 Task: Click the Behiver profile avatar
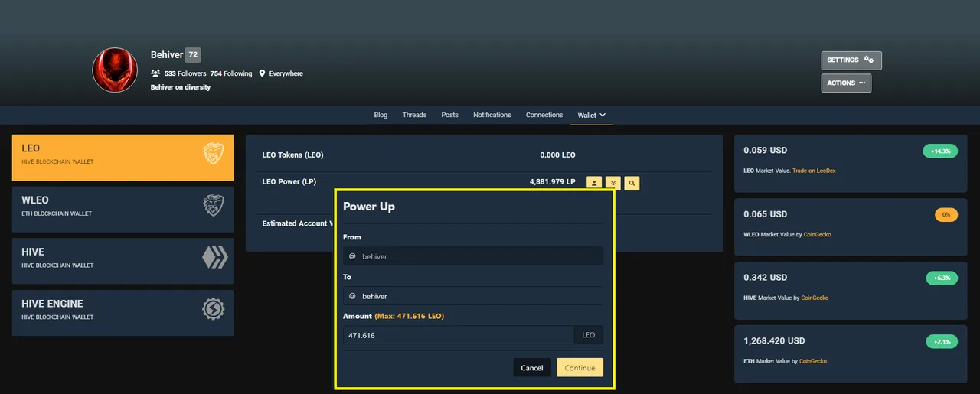click(115, 70)
